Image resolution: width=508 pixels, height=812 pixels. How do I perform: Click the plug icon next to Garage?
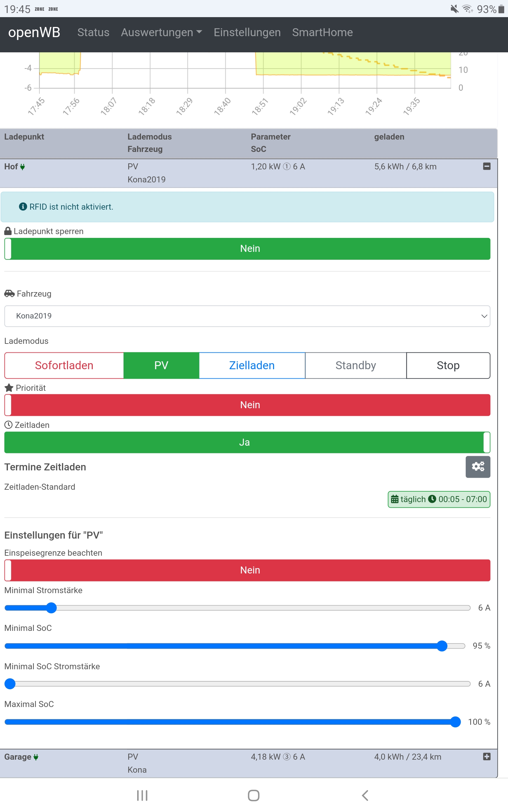tap(36, 757)
